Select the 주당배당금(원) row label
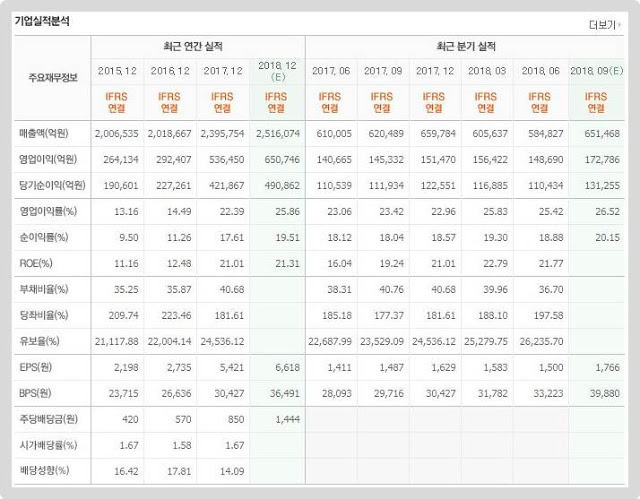640x499 pixels. [x=48, y=419]
